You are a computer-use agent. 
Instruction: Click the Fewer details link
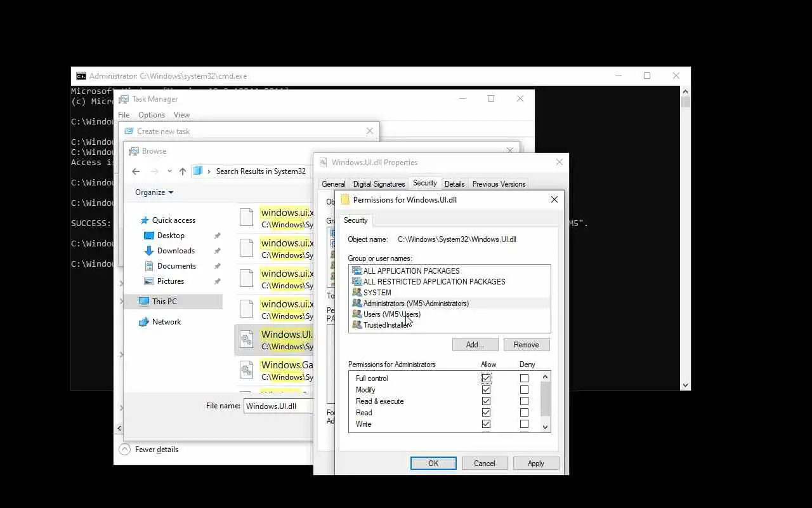click(157, 450)
